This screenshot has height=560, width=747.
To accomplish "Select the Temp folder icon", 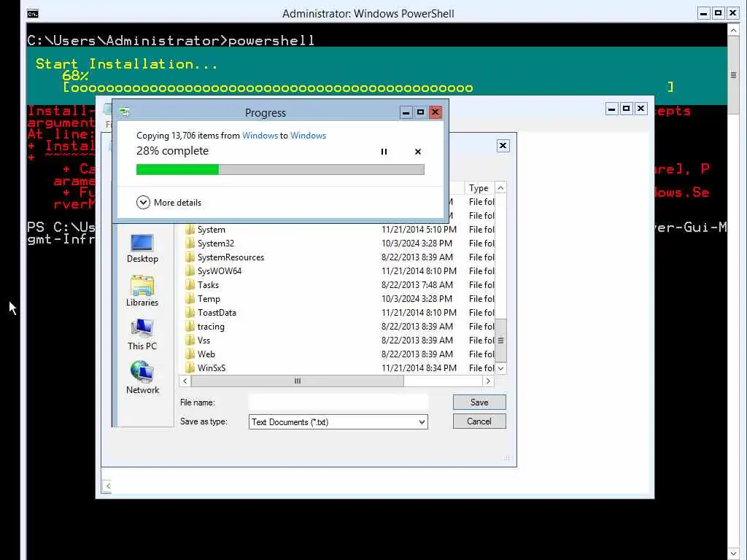I will (x=190, y=298).
